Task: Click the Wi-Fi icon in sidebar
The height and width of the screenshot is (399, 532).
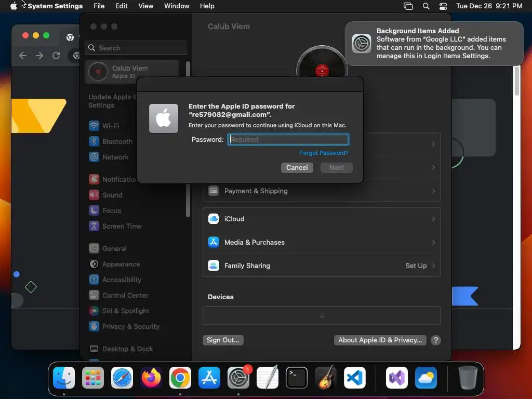Action: 94,126
